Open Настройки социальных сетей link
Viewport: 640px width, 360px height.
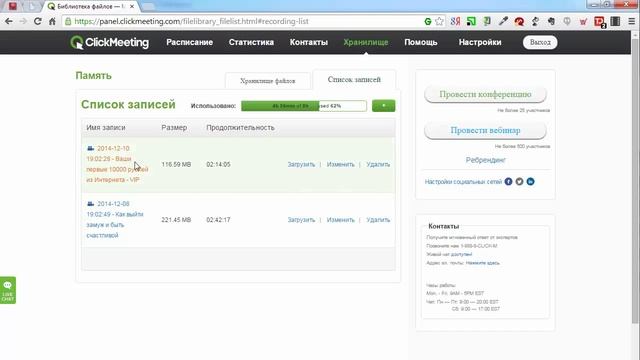[x=463, y=182]
